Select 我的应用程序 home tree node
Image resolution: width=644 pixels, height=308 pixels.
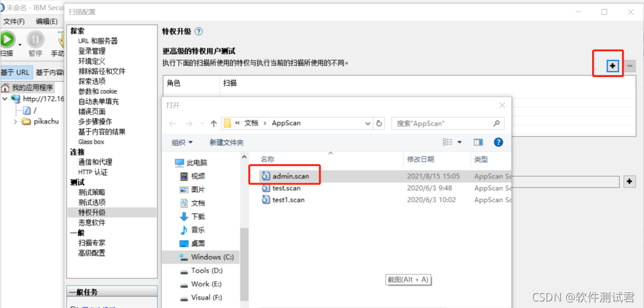[27, 88]
